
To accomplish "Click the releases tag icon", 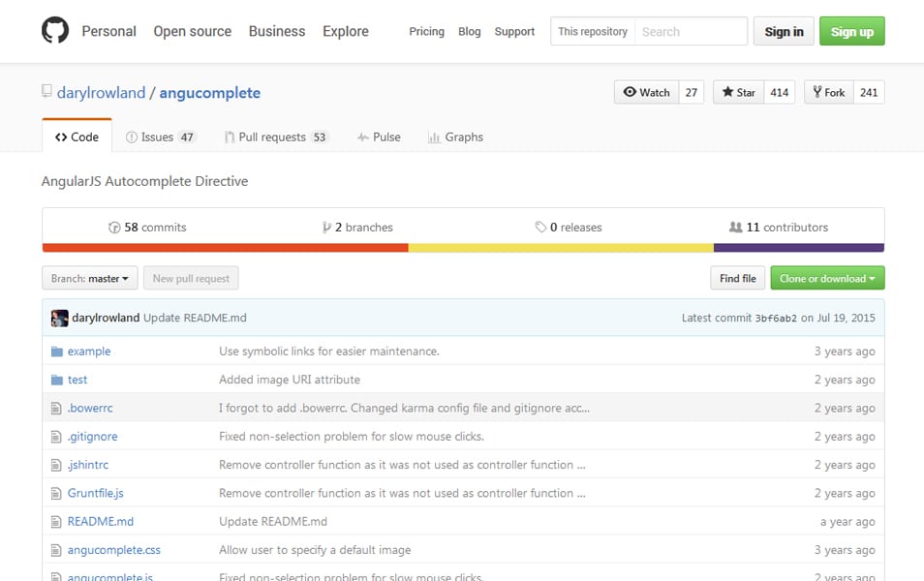I will 540,227.
